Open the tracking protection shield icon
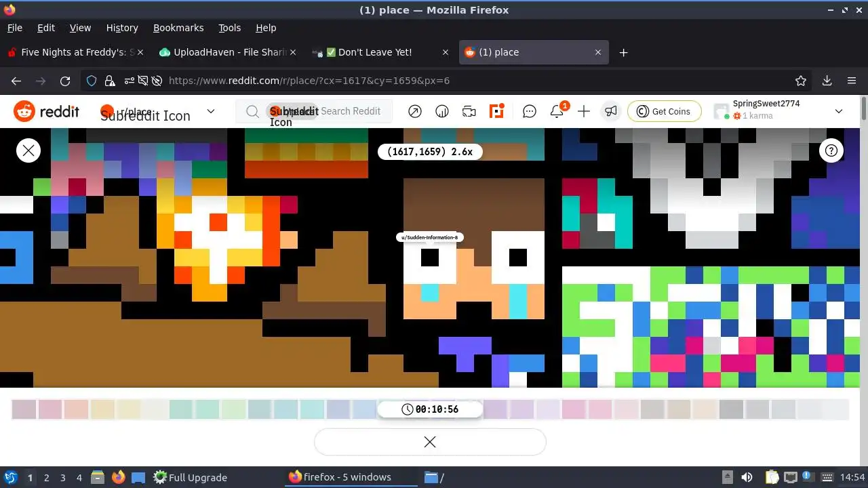 click(92, 81)
